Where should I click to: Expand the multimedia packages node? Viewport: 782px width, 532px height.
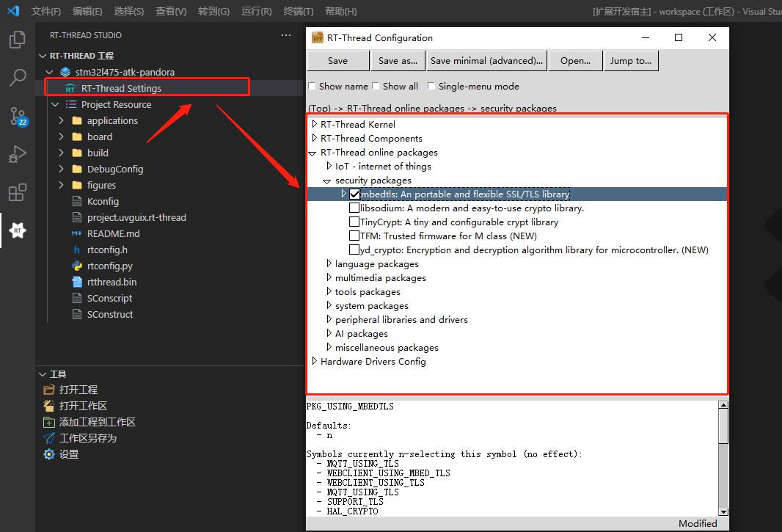(x=329, y=277)
